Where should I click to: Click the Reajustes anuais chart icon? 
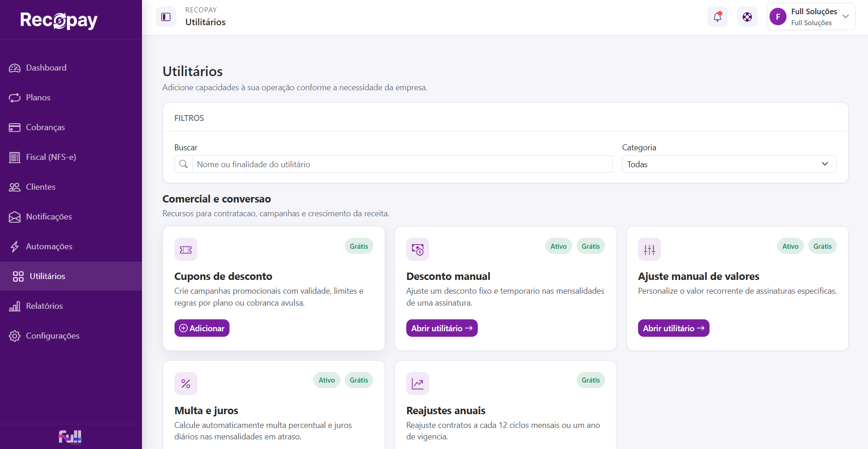click(x=418, y=383)
